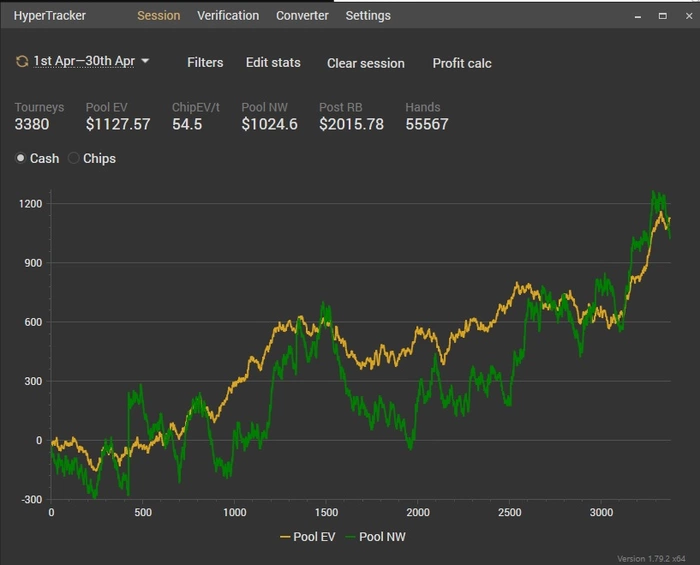Select the Cash radio button
This screenshot has width=700, height=565.
pos(21,158)
